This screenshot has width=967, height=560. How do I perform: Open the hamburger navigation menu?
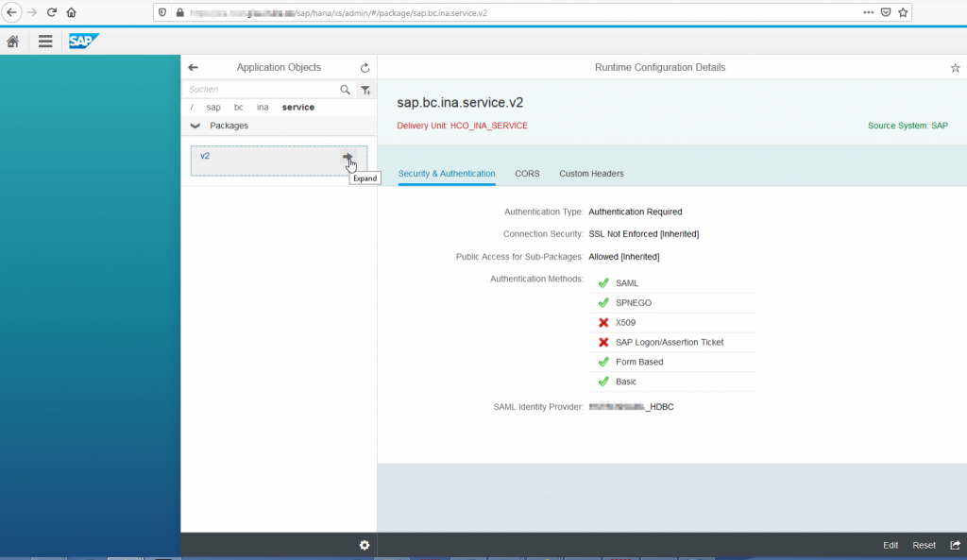(45, 42)
